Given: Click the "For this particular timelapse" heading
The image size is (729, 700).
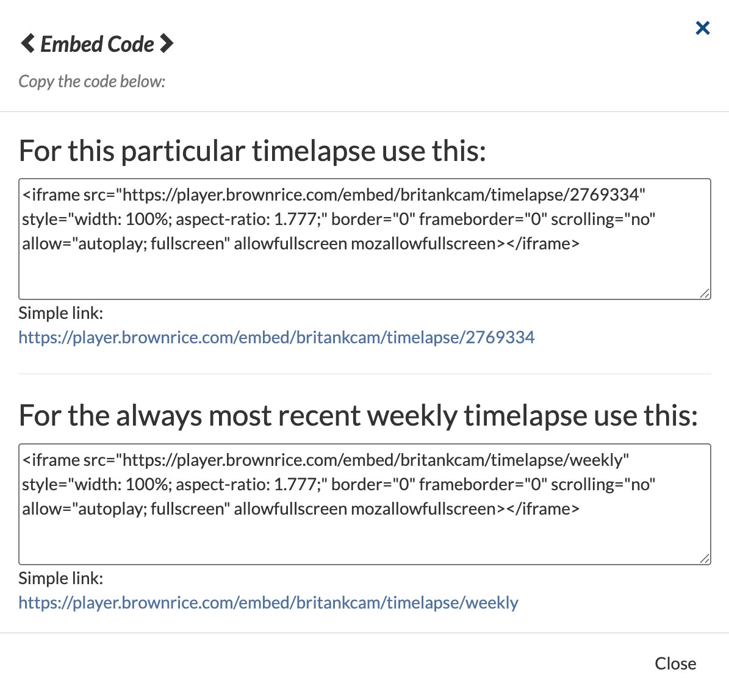Looking at the screenshot, I should [252, 151].
